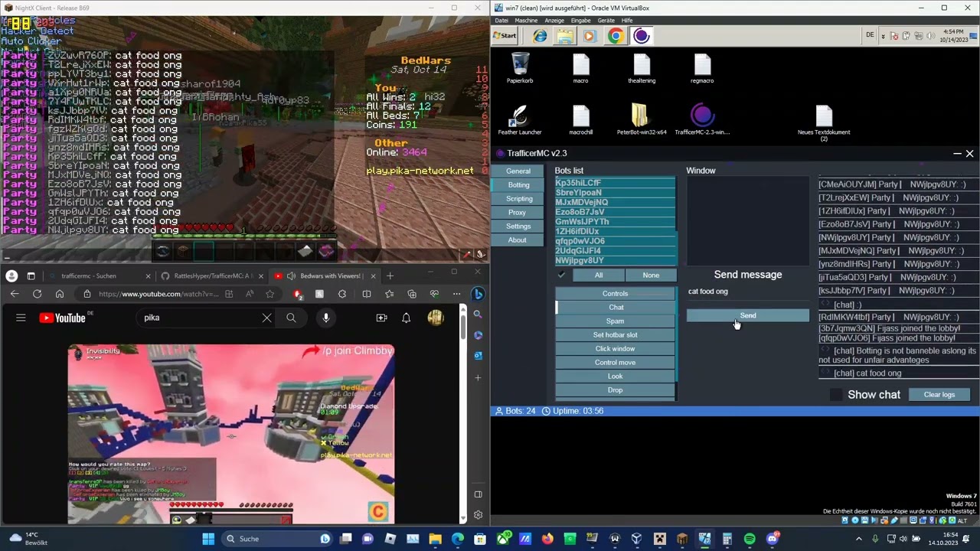Screen dimensions: 980x551
Task: Open Bing Copilot sidebar icon
Action: [x=478, y=294]
